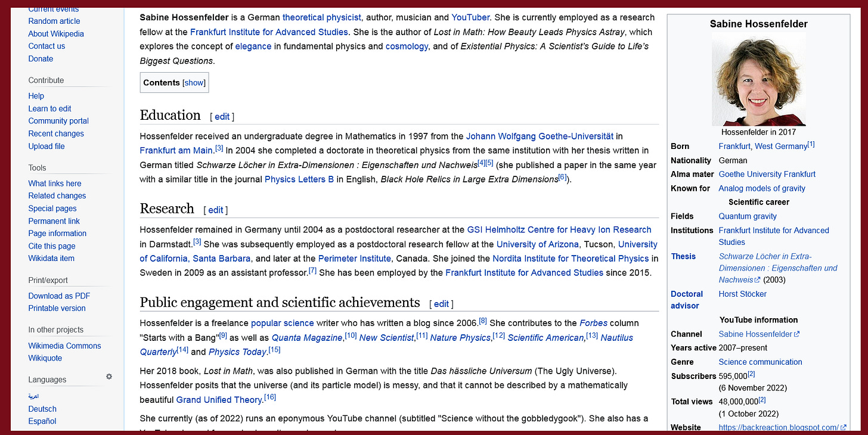Switch to the Arabic language version
Viewport: 868px width, 435px height.
pos(33,396)
